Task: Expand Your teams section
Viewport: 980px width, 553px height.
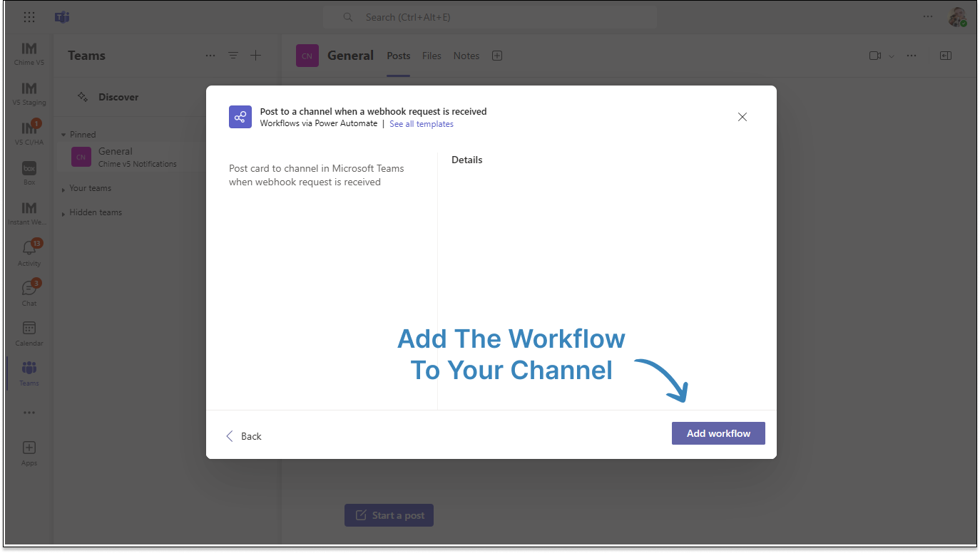Action: pos(86,188)
